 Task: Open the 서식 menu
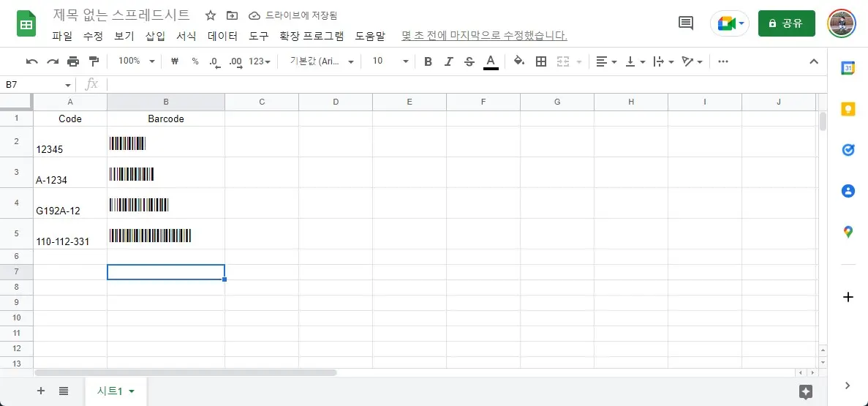point(186,36)
